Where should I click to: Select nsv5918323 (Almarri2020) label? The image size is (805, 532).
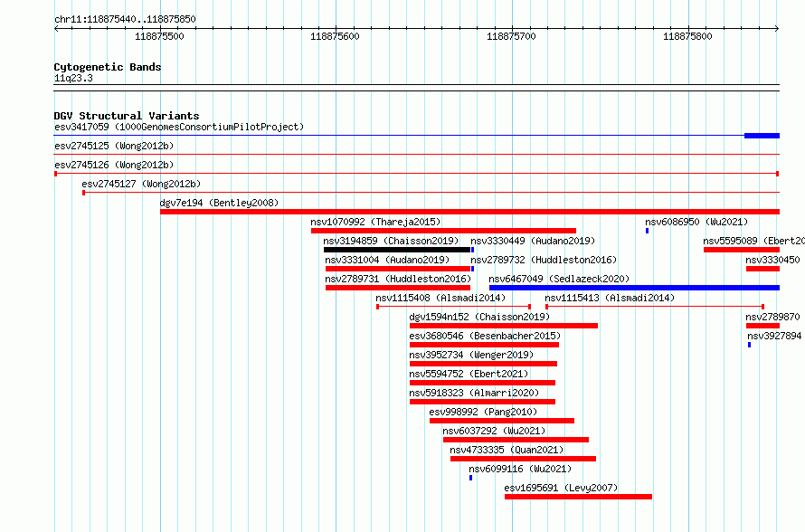[x=474, y=393]
